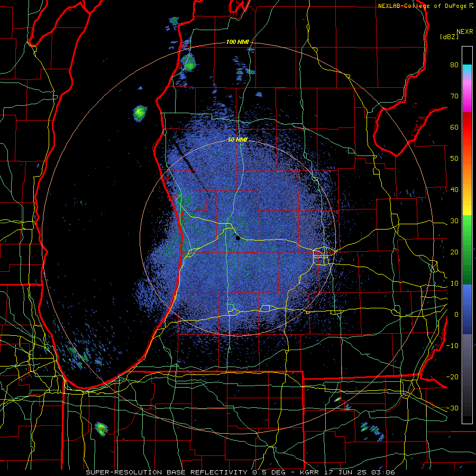
Task: Click the red band of the color bar
Action: [x=467, y=127]
